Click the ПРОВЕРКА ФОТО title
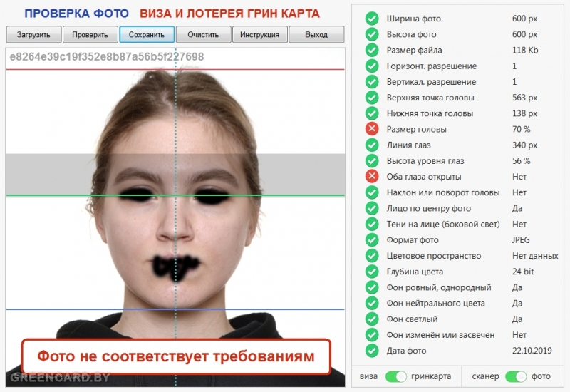The image size is (570, 392). click(77, 14)
